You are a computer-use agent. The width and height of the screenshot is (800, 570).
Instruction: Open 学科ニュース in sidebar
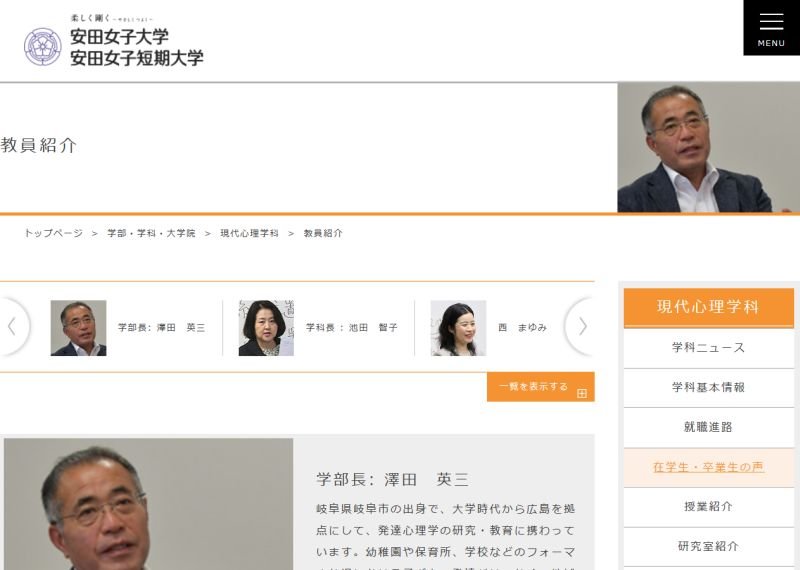[x=709, y=348]
